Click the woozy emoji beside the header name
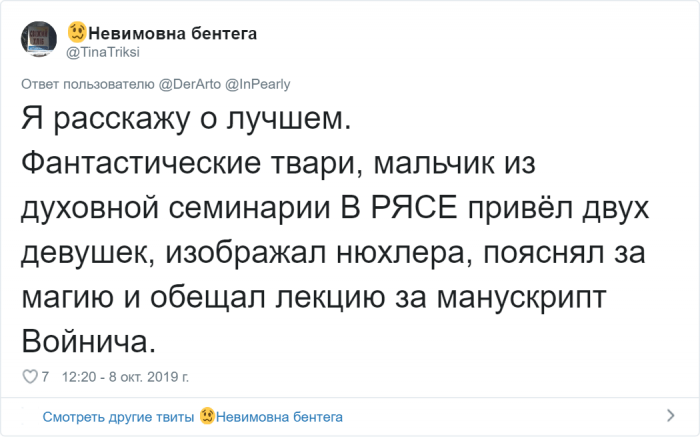 pos(77,32)
